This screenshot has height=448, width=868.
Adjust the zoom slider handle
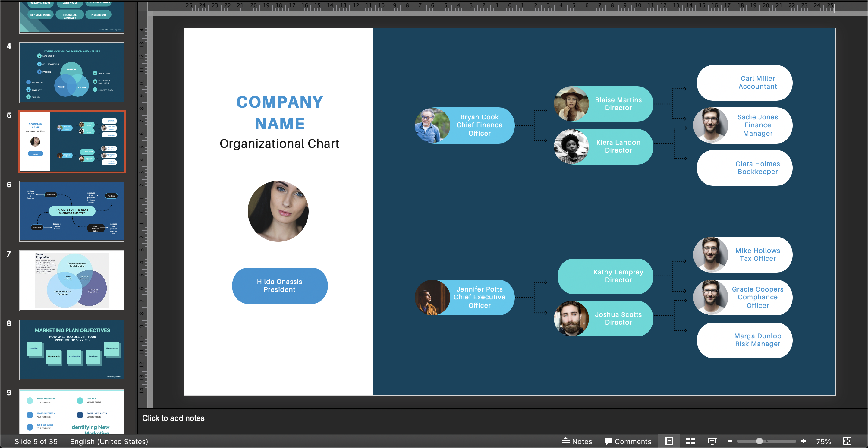click(759, 441)
